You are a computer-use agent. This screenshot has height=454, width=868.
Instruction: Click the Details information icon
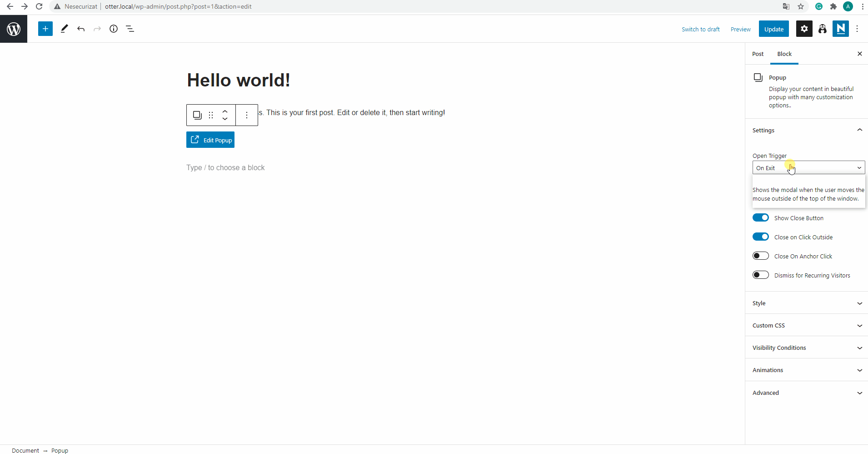pyautogui.click(x=113, y=28)
